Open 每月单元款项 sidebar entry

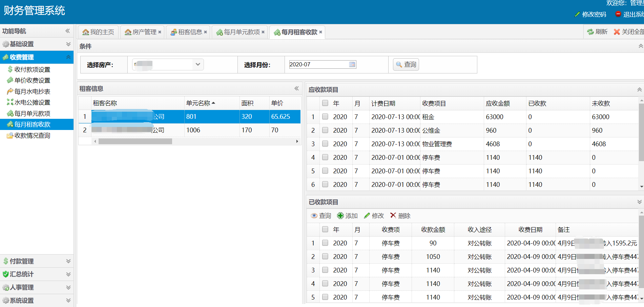pyautogui.click(x=29, y=113)
